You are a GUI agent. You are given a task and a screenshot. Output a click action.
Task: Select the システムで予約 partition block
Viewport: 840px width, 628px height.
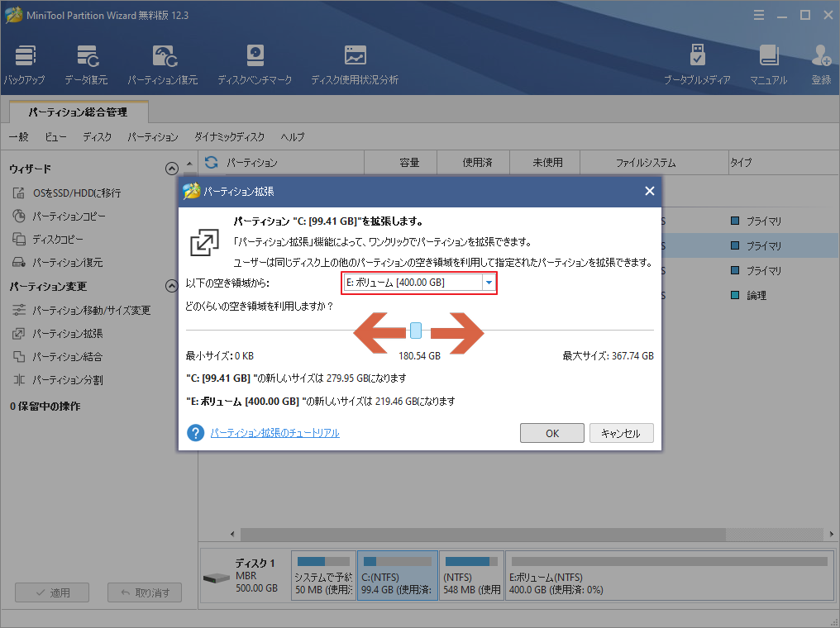[324, 576]
